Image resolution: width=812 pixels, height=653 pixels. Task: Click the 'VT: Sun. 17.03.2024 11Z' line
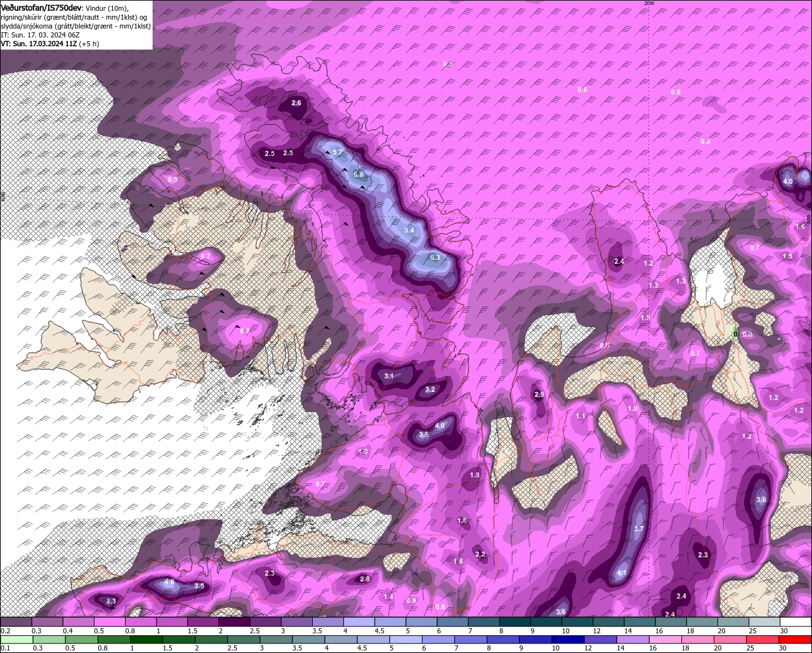39,44
